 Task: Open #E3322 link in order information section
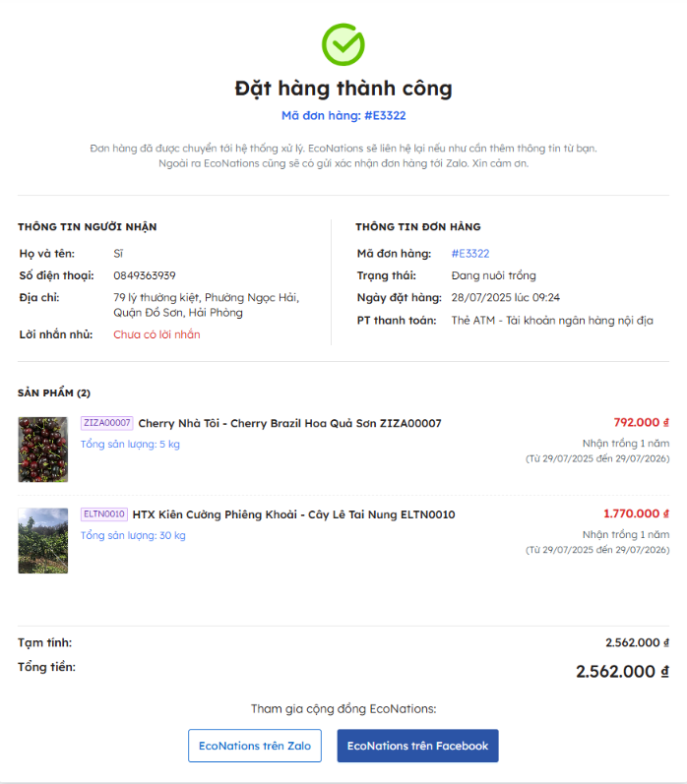470,254
